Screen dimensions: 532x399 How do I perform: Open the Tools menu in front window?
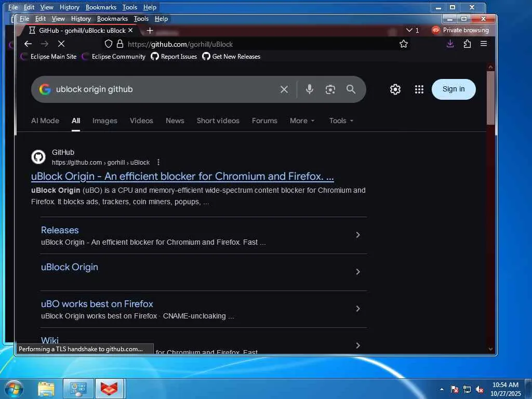click(x=141, y=19)
